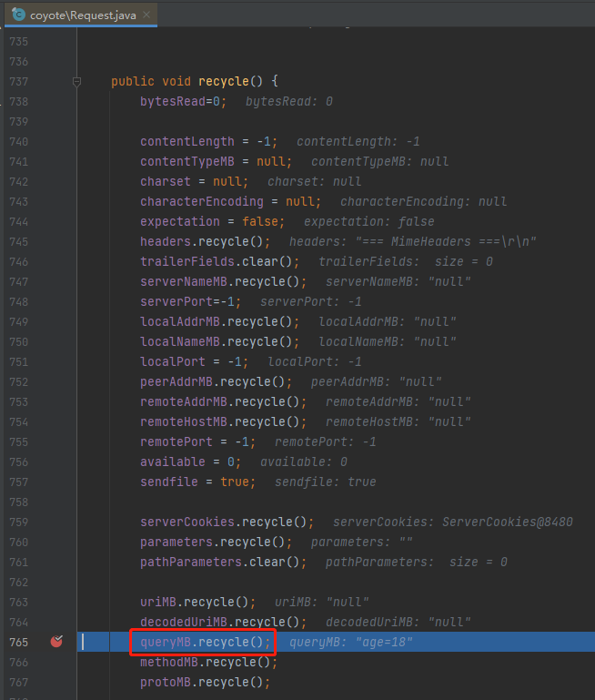Click inline debug value 'queryMB: "age=18"'
This screenshot has height=700, width=595.
(x=351, y=642)
